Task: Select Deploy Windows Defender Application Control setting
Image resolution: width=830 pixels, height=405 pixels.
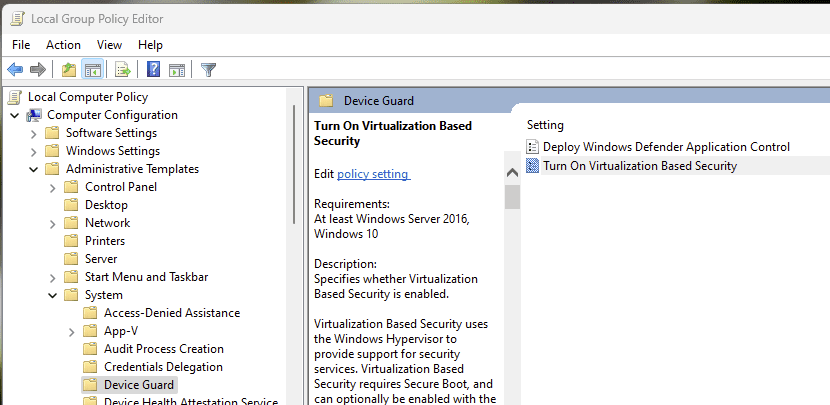Action: click(x=666, y=147)
